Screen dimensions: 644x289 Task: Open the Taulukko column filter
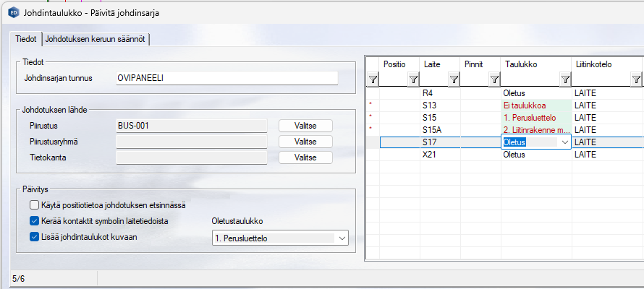tap(565, 79)
